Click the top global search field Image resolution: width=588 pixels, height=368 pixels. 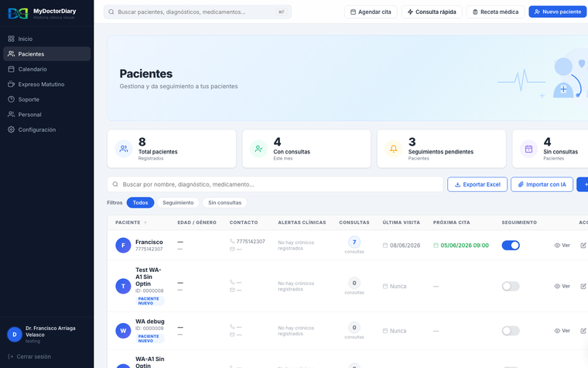pos(197,12)
